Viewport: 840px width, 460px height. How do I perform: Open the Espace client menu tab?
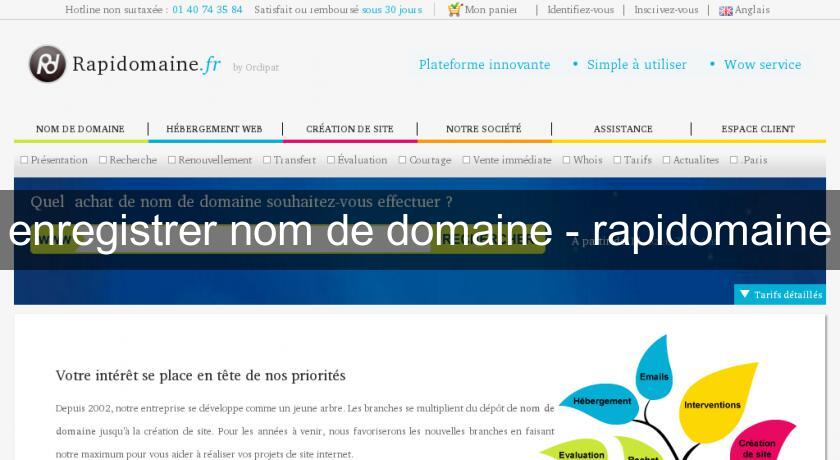click(x=757, y=129)
